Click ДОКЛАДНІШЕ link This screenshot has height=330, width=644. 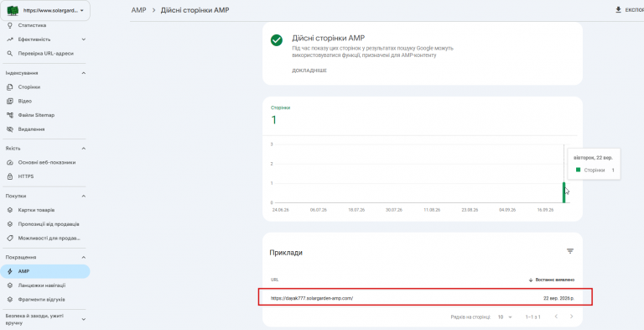(309, 71)
